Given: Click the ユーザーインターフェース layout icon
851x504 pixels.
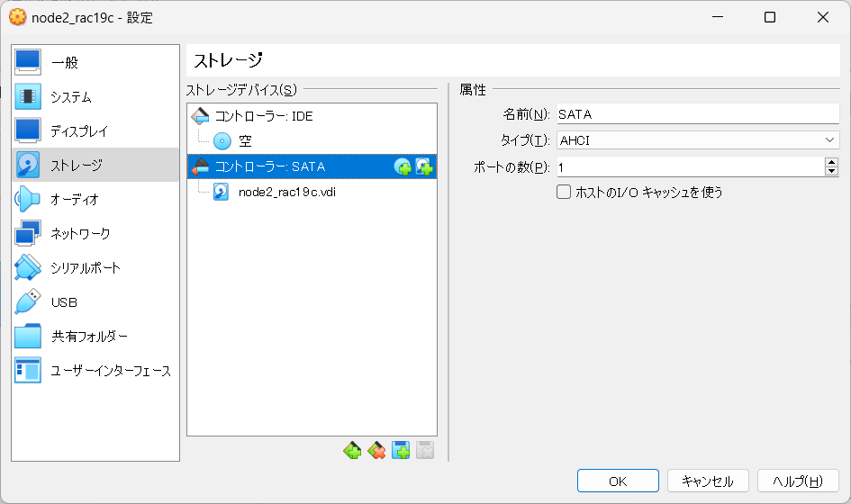Looking at the screenshot, I should click(x=28, y=370).
